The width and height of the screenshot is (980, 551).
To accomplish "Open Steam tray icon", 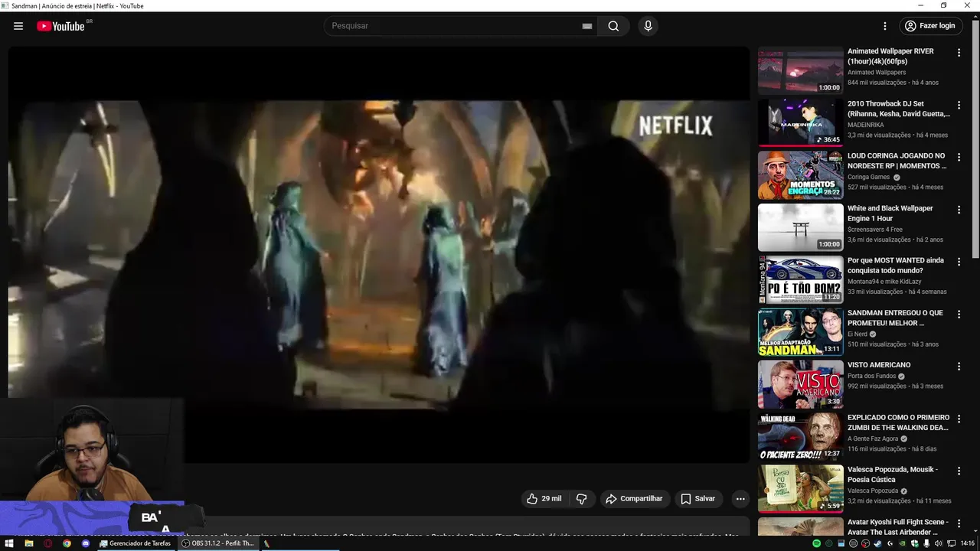I will click(x=877, y=543).
